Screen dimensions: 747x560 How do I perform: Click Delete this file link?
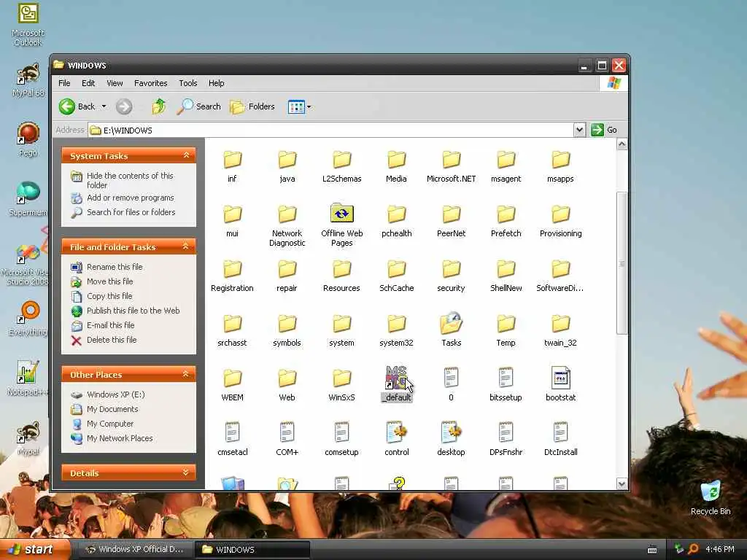104,340
